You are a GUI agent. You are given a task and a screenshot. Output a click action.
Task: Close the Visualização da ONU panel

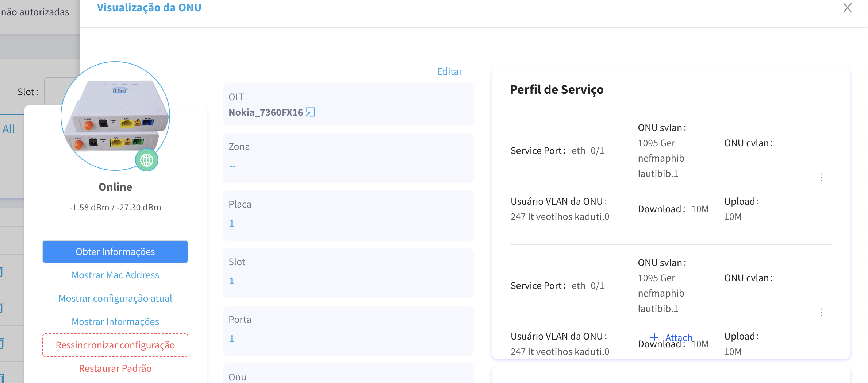click(847, 8)
